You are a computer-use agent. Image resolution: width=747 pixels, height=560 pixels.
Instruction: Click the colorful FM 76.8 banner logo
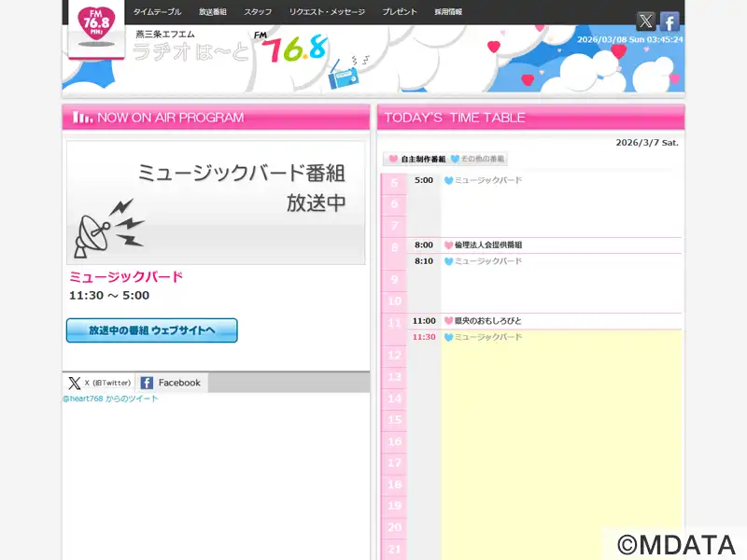click(292, 49)
